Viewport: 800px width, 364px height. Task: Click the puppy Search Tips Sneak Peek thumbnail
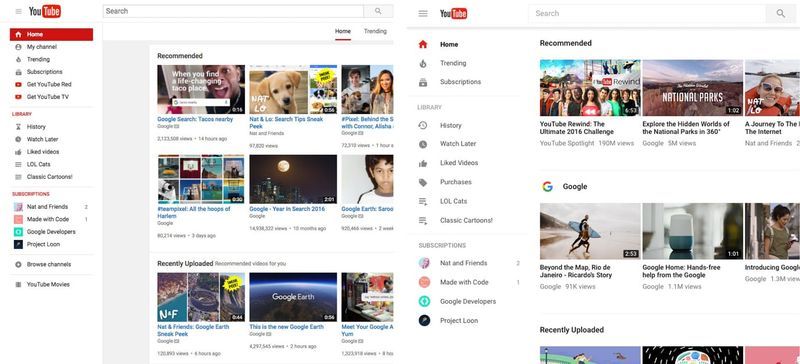point(293,89)
